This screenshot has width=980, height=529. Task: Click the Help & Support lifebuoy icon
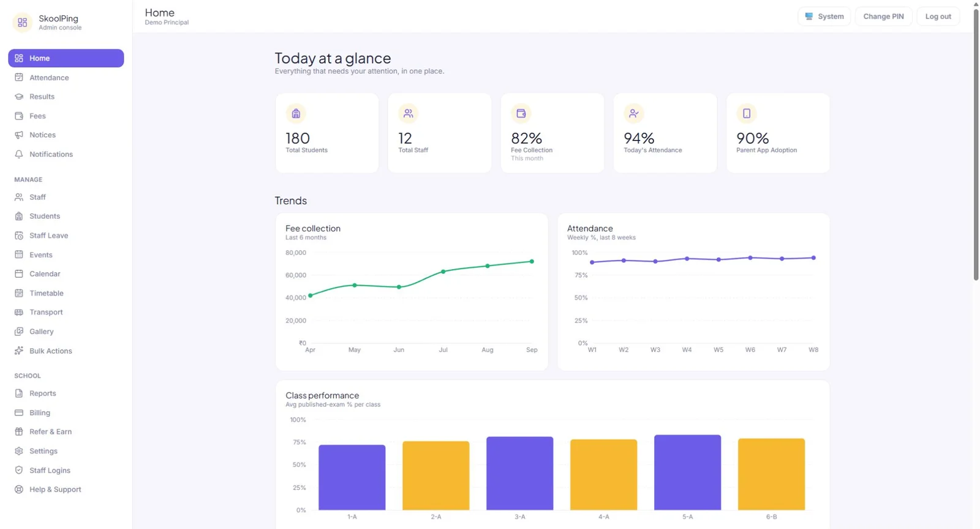19,489
